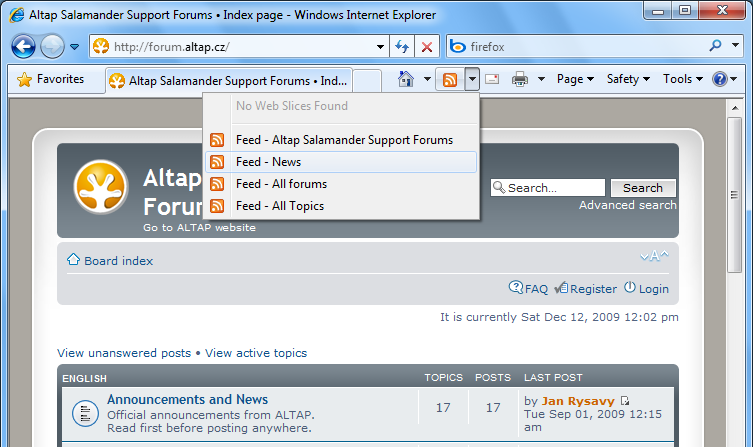Choose "Feed - All Topics" menu entry
753x447 pixels.
279,206
